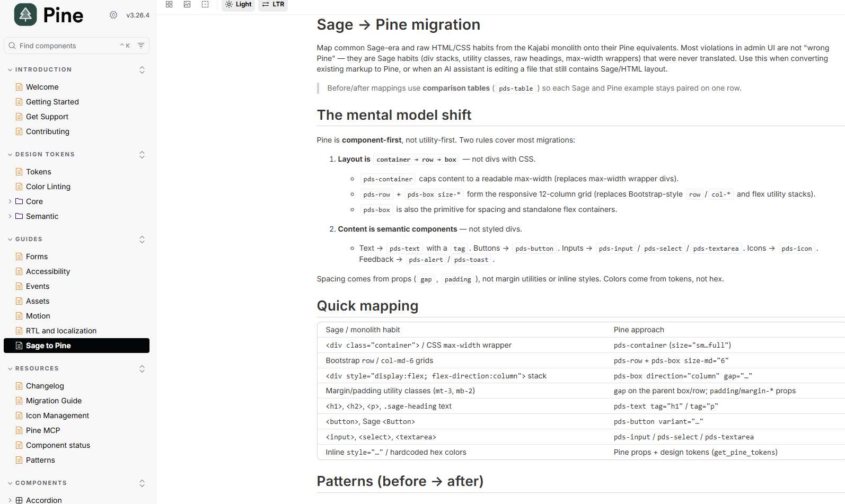Click 'Sage / monolith habit' table header
The height and width of the screenshot is (504, 845).
363,330
